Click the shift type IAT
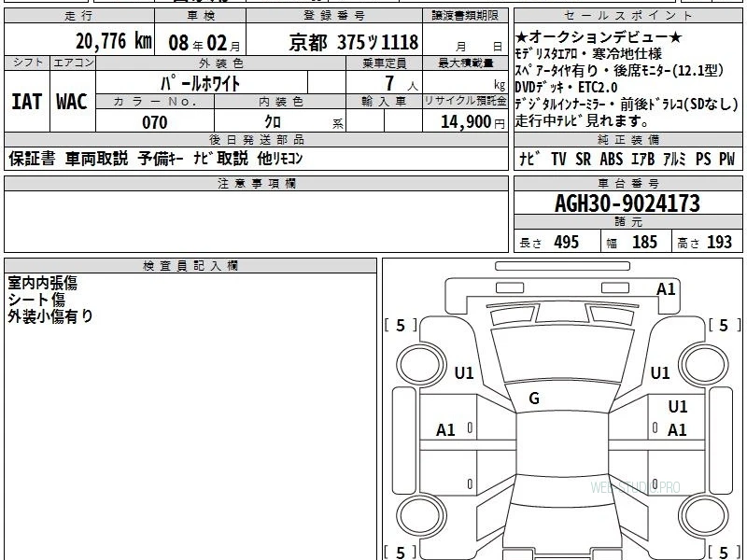 pyautogui.click(x=27, y=102)
